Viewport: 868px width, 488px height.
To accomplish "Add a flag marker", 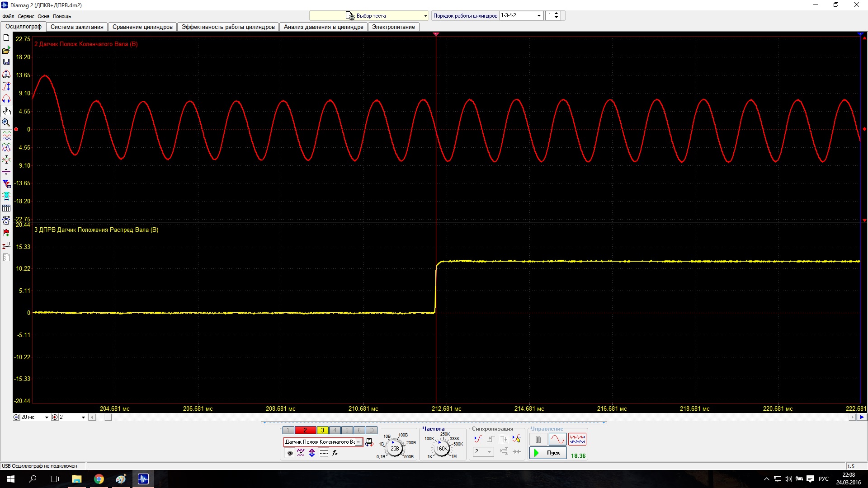I will pyautogui.click(x=6, y=233).
